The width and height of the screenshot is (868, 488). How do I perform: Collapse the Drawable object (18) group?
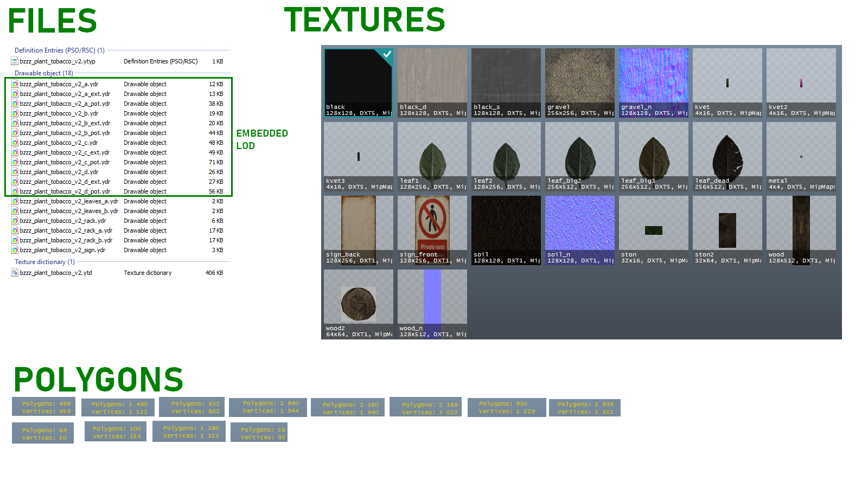[44, 73]
